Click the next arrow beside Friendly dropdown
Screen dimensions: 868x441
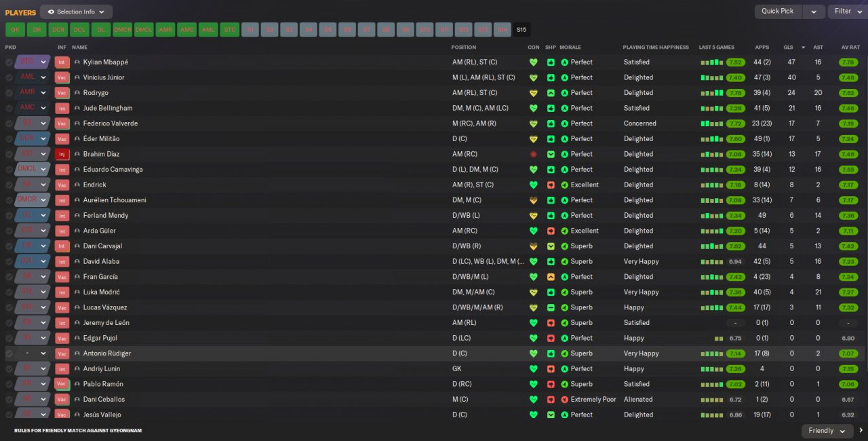861,431
